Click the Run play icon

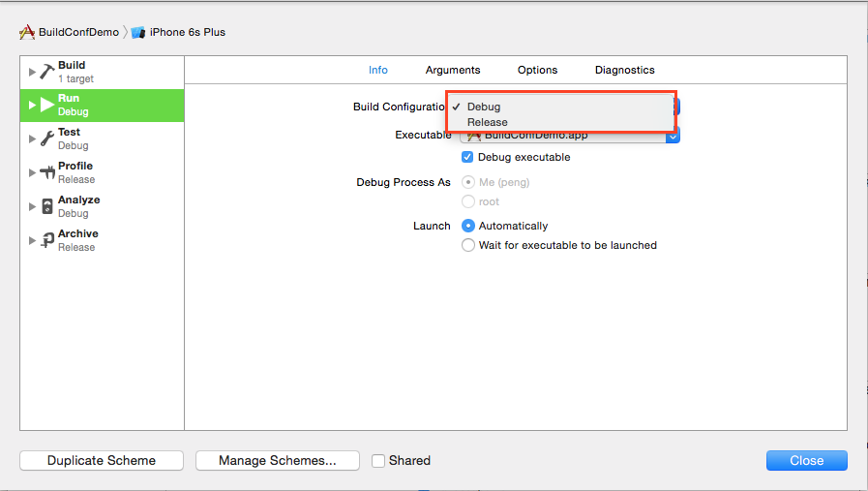tap(47, 105)
